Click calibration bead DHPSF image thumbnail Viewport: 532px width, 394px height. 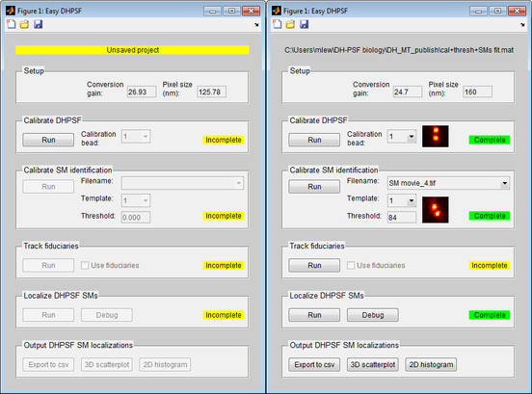point(436,136)
